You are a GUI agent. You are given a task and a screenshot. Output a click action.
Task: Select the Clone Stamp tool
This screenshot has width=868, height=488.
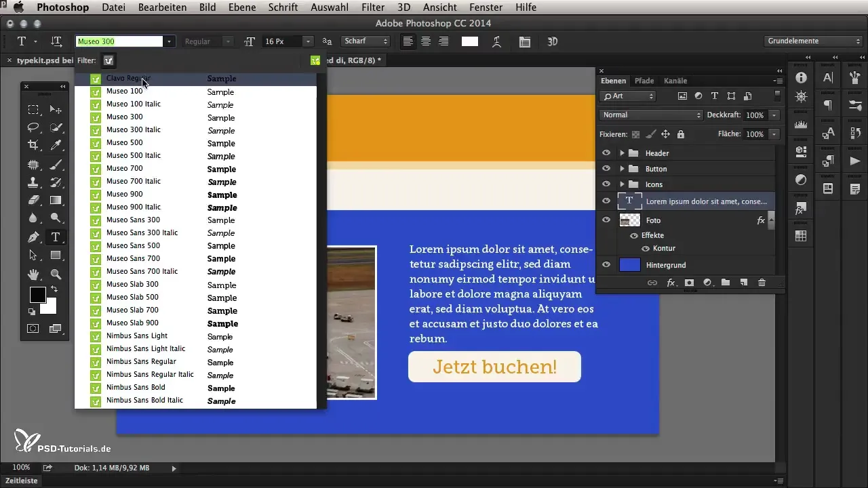33,182
